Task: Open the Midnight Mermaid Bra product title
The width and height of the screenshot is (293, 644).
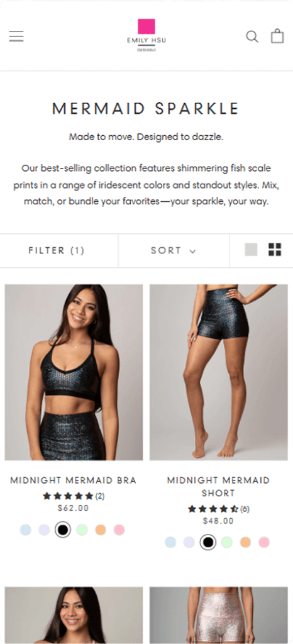Action: [74, 480]
